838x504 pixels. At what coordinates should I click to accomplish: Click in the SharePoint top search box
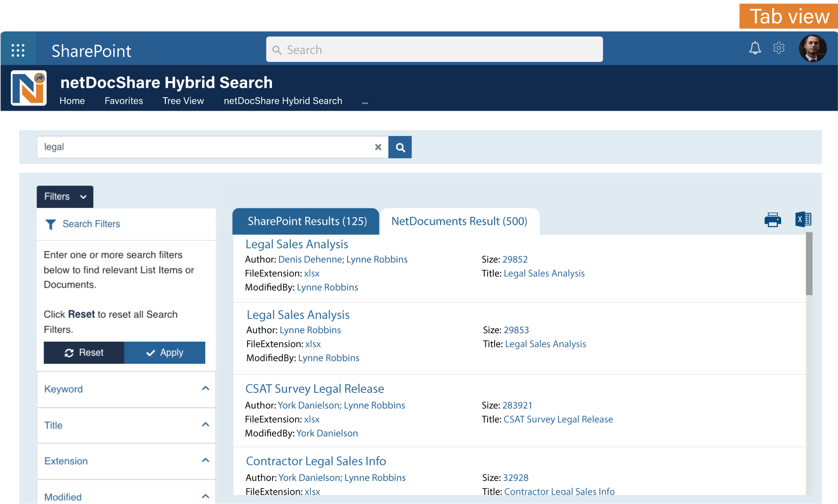point(435,50)
